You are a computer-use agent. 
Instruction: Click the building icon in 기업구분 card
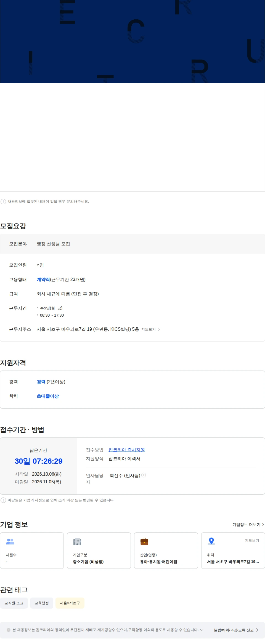coord(77,541)
